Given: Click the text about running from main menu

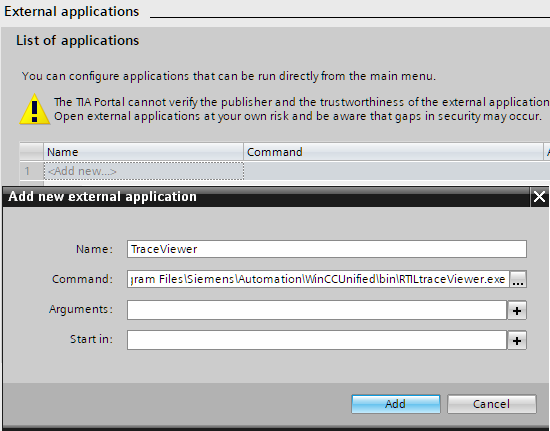Looking at the screenshot, I should (229, 76).
